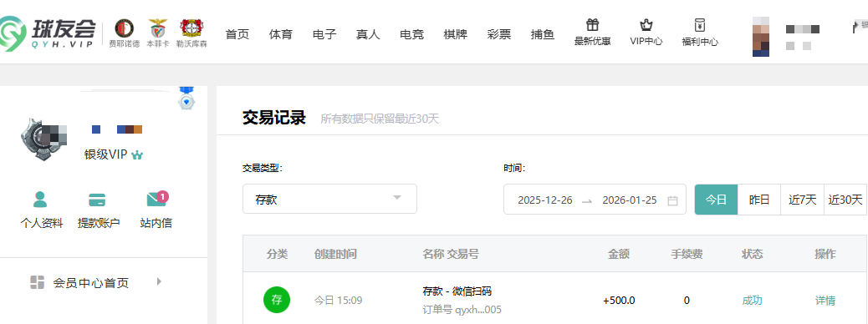This screenshot has height=324, width=868.
Task: Open 电竞 nav menu
Action: (412, 34)
